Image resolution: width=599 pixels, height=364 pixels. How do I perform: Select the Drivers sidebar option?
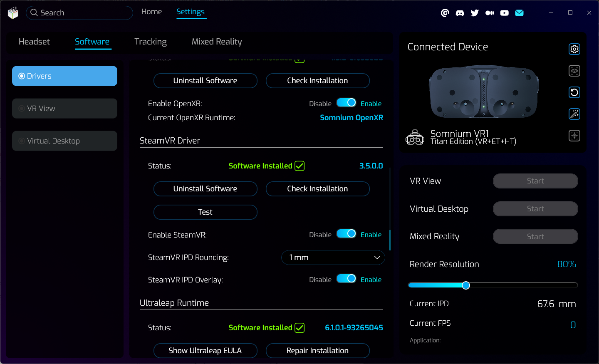[64, 76]
